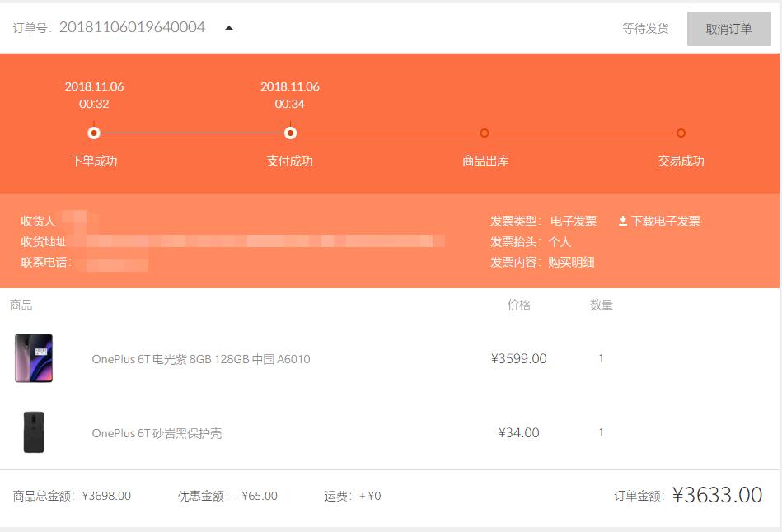Viewport: 782px width, 532px height.
Task: Open OnePlus 6T 电光紫 8GB 128GB product link
Action: tap(201, 359)
